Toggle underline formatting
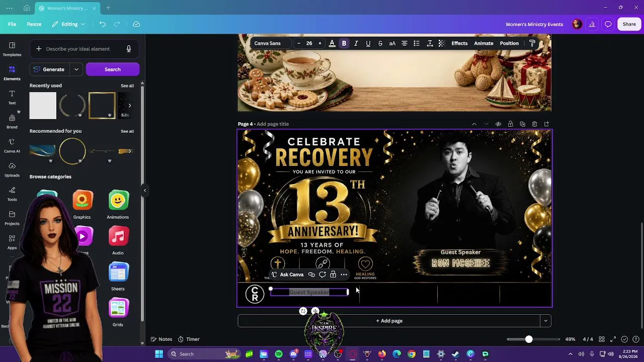This screenshot has height=362, width=644. coord(368,43)
